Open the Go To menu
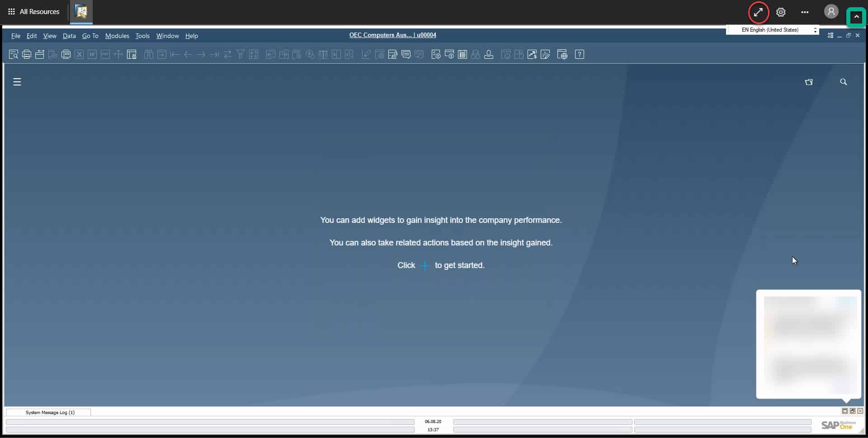868x438 pixels. [90, 36]
